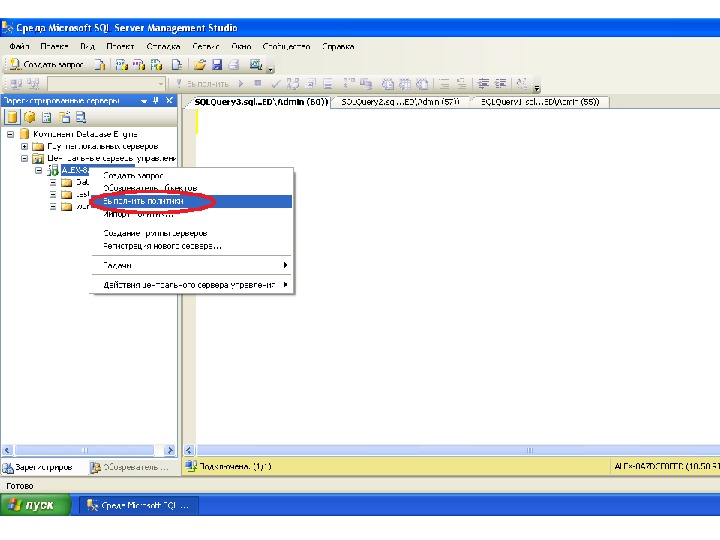The image size is (720, 540).
Task: Click the Comment out selected lines icon
Action: (x=445, y=84)
